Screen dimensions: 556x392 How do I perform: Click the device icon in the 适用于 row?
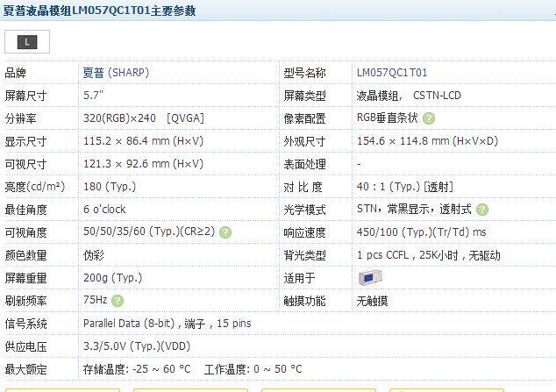click(370, 277)
